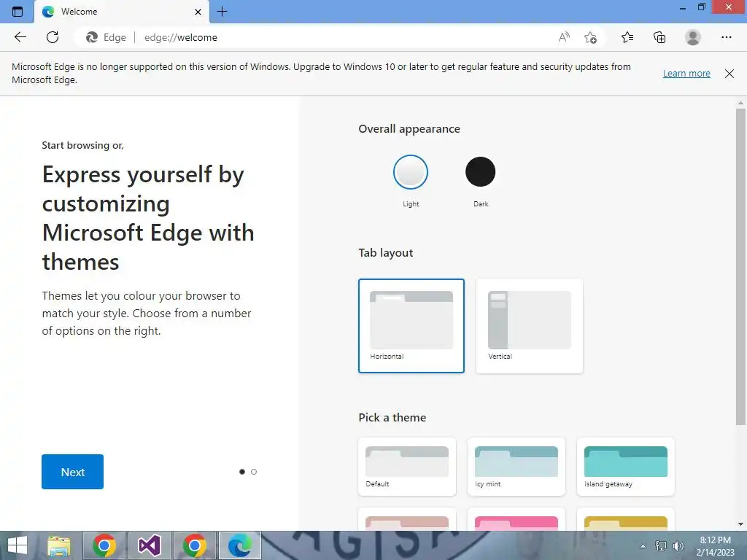Go to second page indicator dot

click(x=254, y=472)
